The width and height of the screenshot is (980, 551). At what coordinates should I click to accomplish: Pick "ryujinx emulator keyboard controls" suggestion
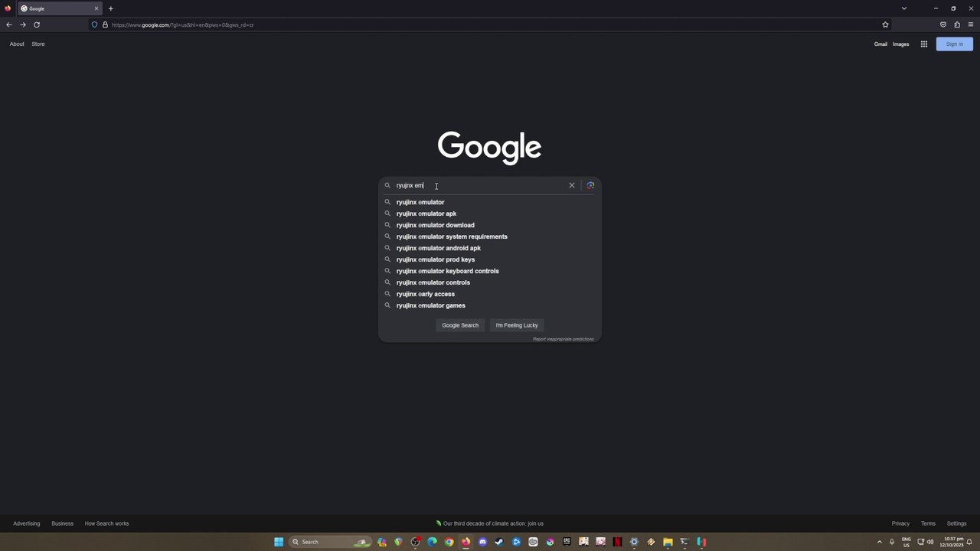point(490,271)
